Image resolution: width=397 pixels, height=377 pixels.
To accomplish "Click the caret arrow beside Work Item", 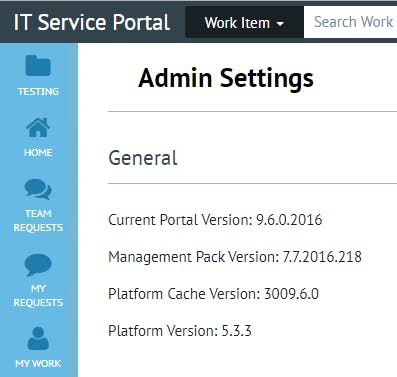I will click(x=280, y=24).
